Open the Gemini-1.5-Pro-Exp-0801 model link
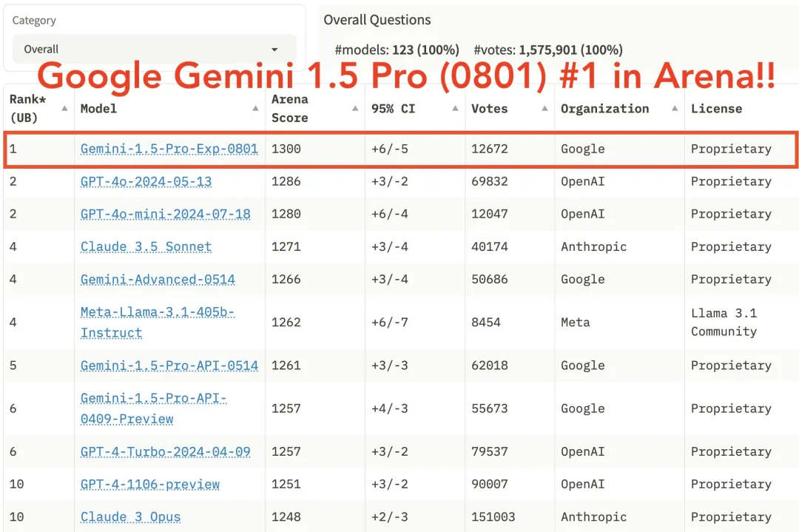The image size is (799, 532). 169,149
